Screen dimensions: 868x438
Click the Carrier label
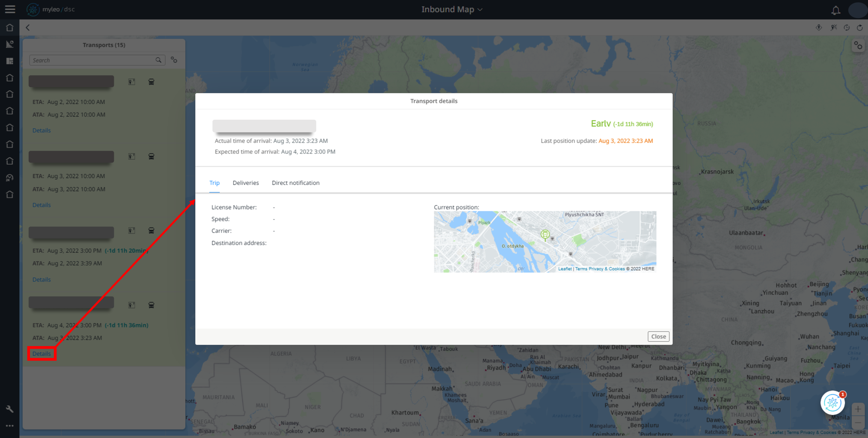(222, 231)
